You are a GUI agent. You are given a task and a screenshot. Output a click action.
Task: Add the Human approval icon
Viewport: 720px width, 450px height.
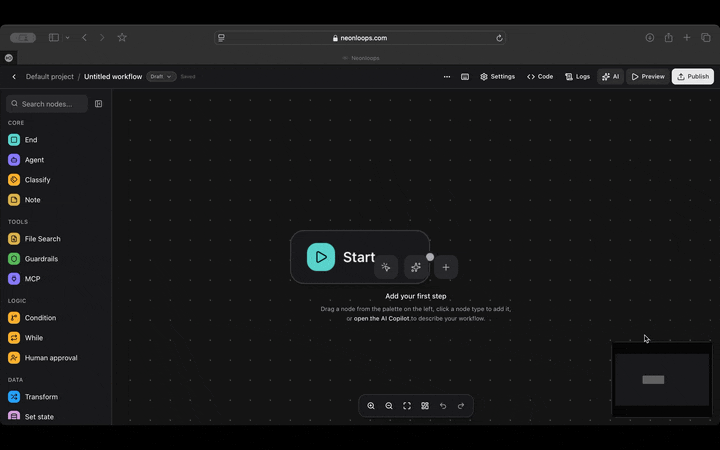[x=14, y=358]
